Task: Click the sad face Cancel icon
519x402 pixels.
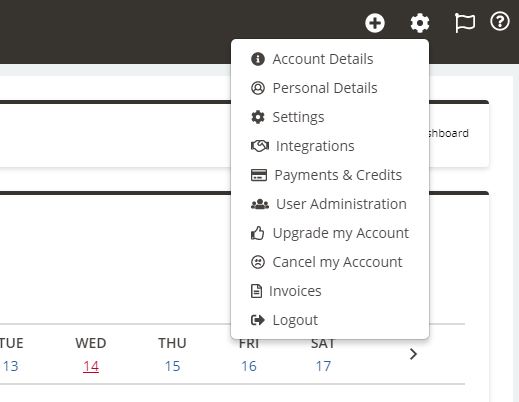Action: pos(258,262)
